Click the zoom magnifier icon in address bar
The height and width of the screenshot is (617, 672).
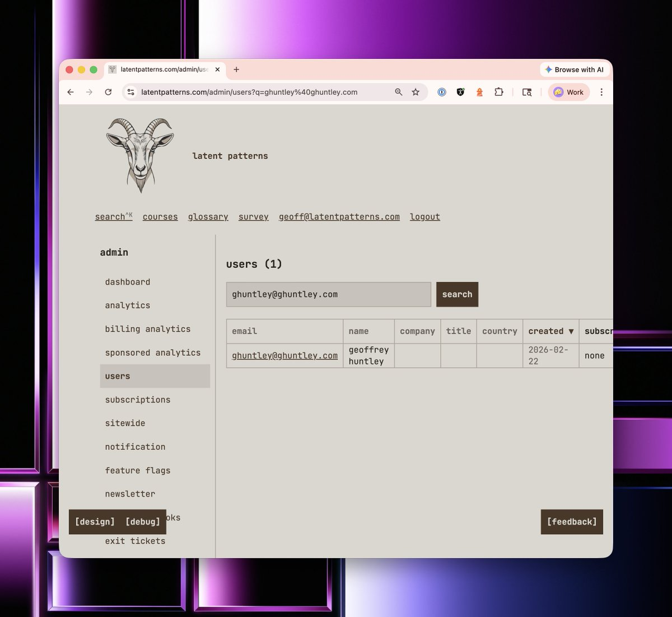coord(399,92)
